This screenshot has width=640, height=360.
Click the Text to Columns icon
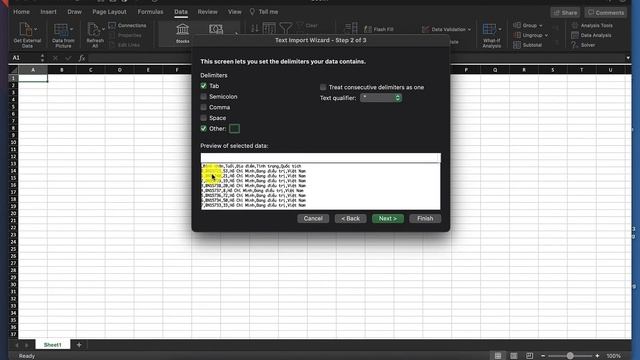pos(351,28)
